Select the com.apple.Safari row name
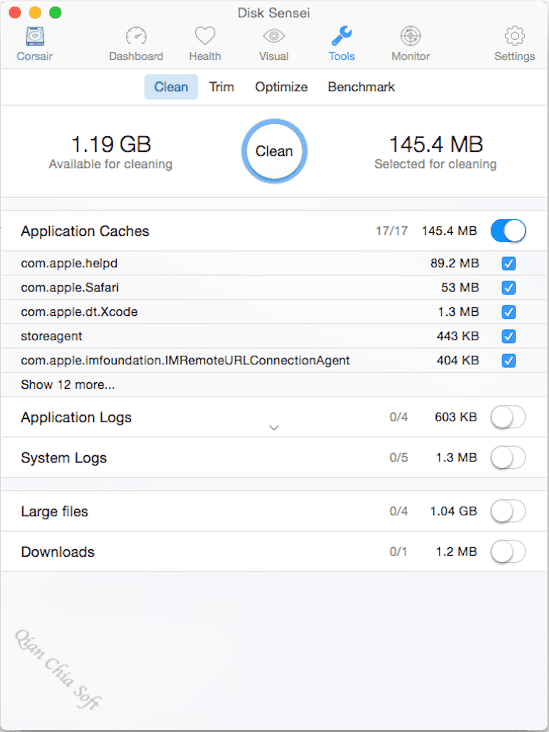 70,288
